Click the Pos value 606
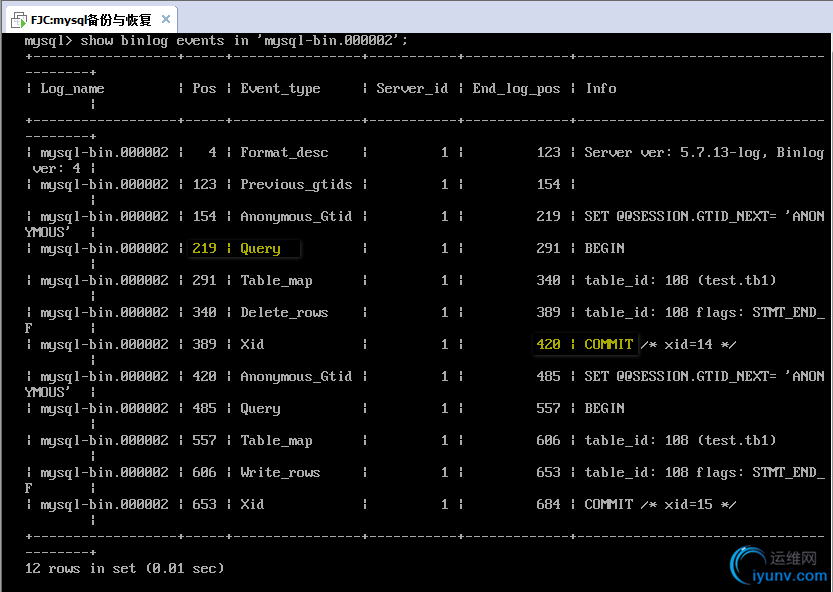833x592 pixels. (x=204, y=472)
